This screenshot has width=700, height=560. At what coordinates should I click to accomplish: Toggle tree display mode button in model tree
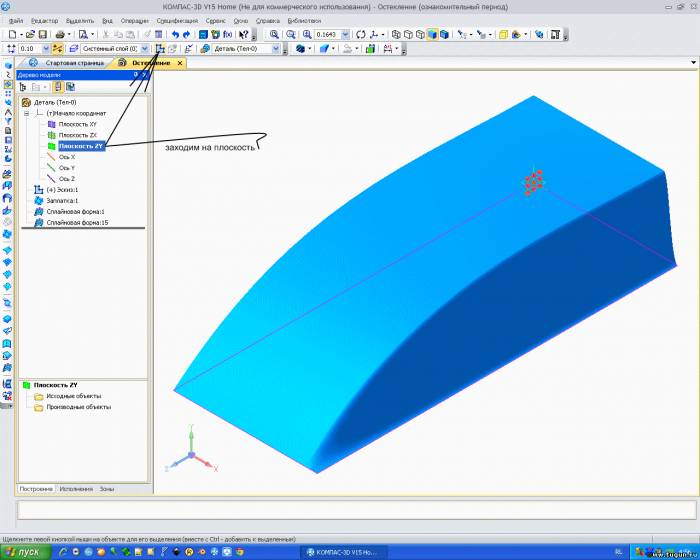[58, 87]
